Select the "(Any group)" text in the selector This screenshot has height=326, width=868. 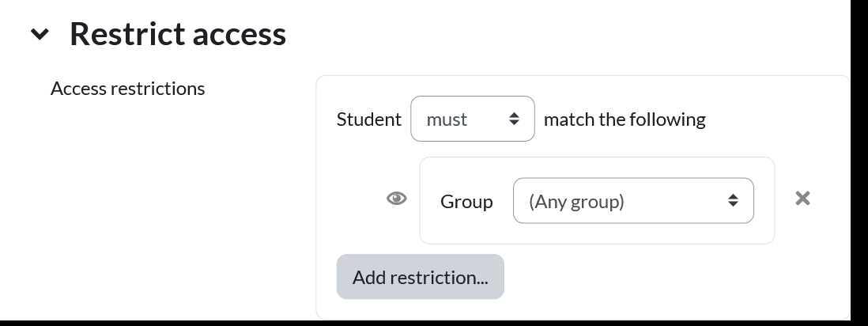click(x=576, y=202)
